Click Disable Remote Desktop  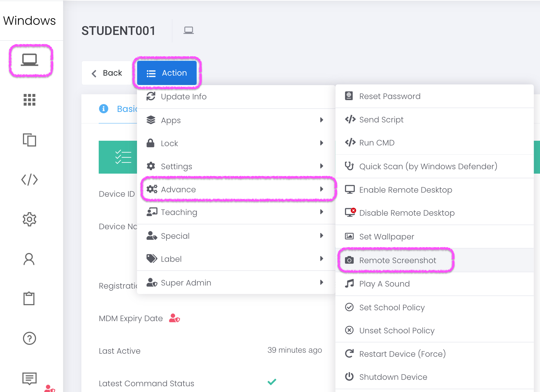tap(435, 213)
